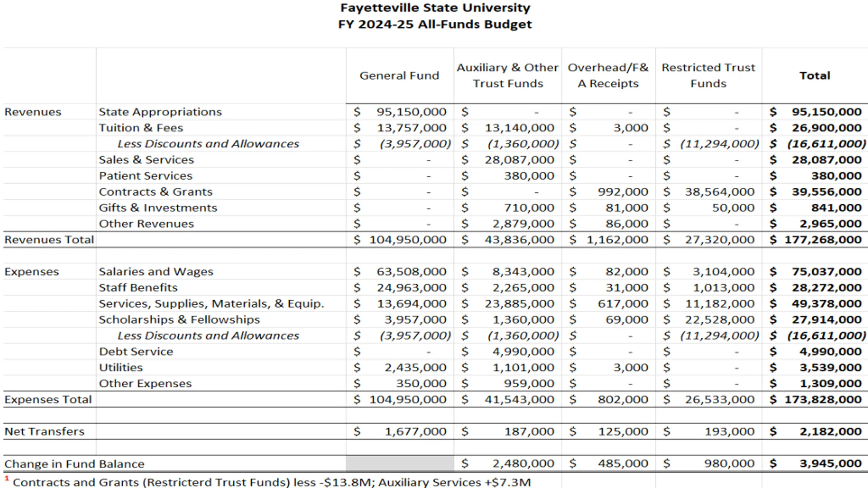Click Scholarships & Fellowships total 27,914,000

[x=827, y=320]
